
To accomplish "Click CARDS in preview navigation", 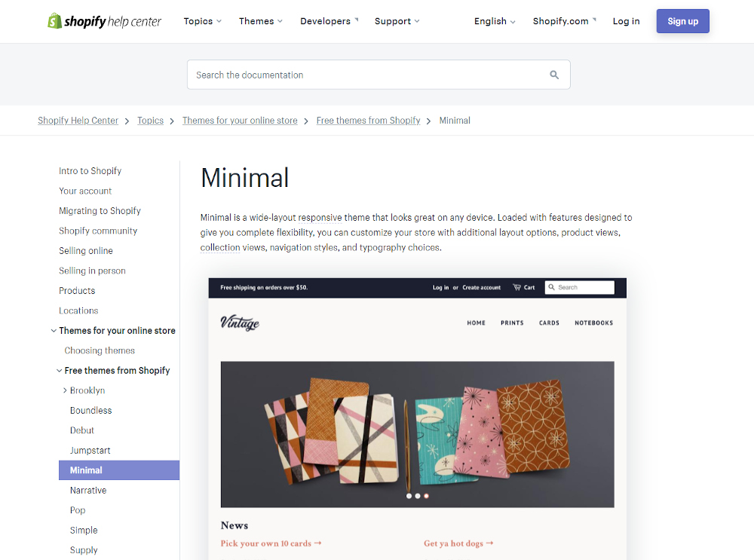I will click(549, 323).
